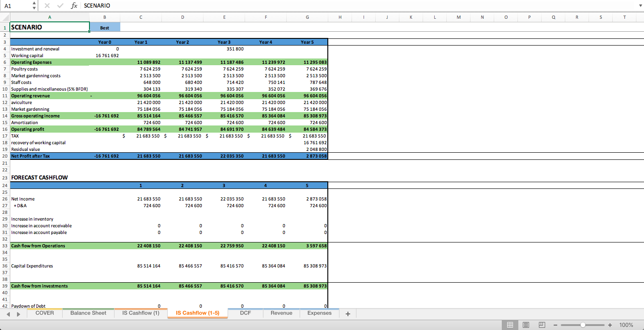Switch to Page Layout view icon
Image resolution: width=644 pixels, height=330 pixels.
click(x=526, y=325)
